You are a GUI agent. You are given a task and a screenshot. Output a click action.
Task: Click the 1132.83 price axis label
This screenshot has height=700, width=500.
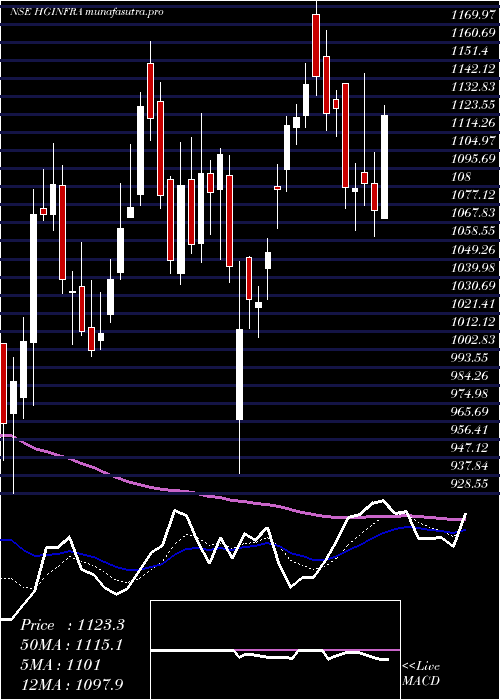click(x=472, y=87)
